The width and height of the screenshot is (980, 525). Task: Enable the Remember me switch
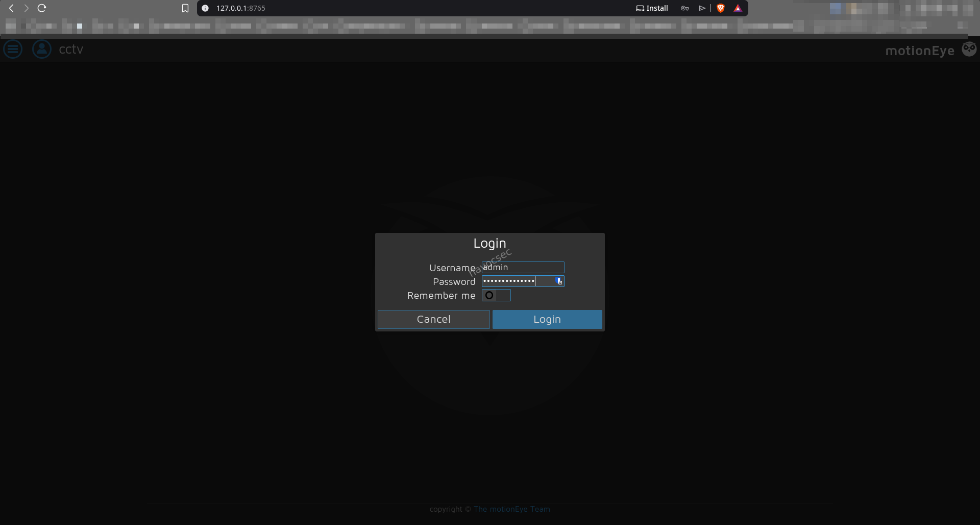[496, 295]
